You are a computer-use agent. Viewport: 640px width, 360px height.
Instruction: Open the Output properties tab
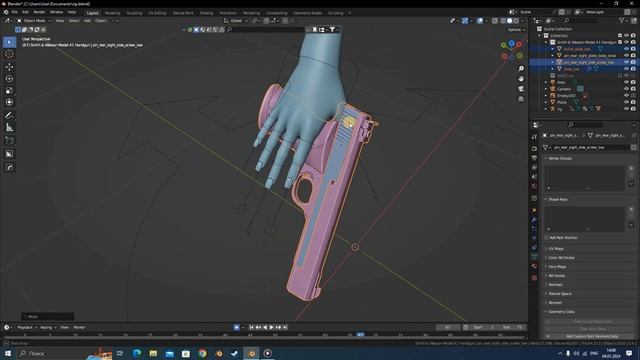pos(534,158)
